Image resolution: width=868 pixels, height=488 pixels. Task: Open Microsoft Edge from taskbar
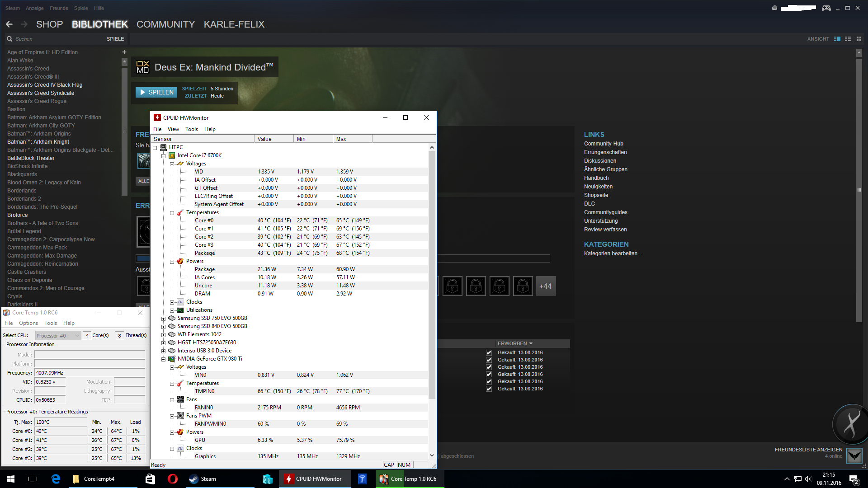point(56,479)
